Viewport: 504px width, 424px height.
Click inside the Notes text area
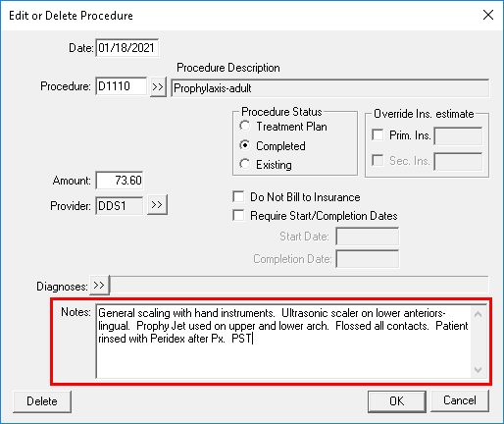[283, 342]
